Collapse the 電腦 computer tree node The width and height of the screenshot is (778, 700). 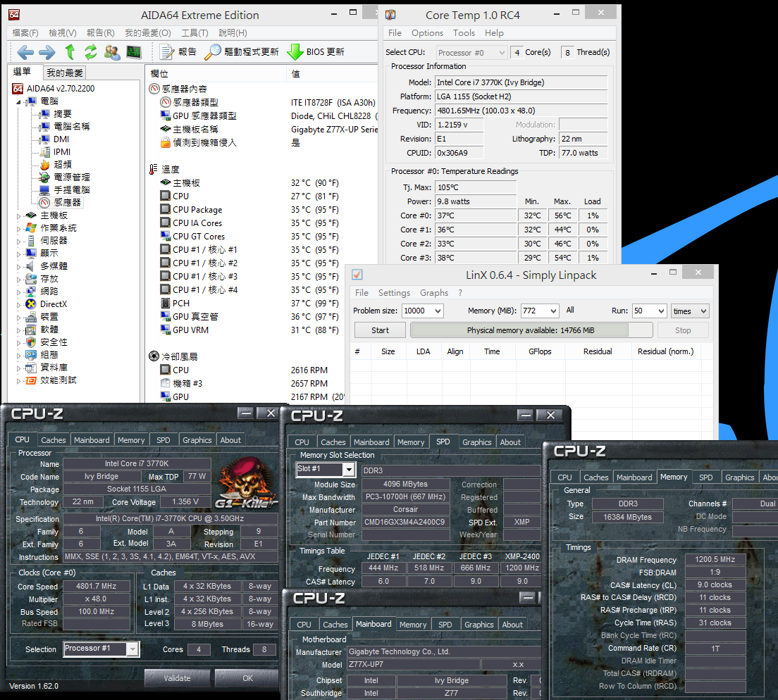18,101
